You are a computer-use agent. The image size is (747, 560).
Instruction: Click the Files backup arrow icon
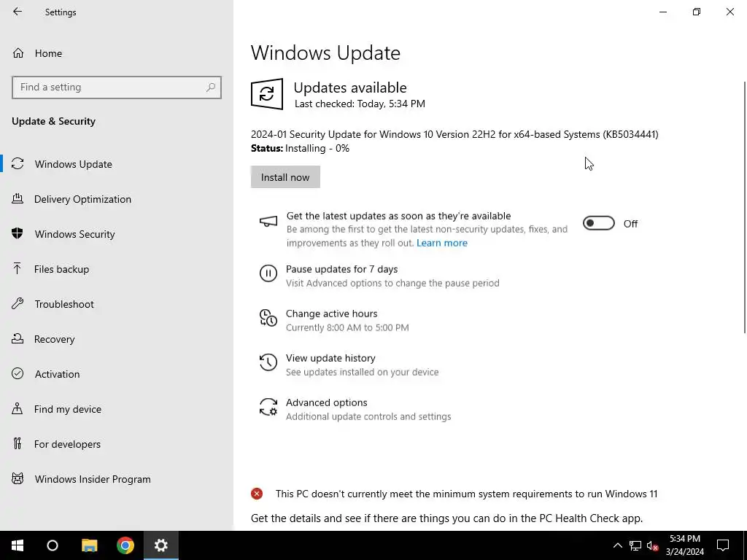18,268
